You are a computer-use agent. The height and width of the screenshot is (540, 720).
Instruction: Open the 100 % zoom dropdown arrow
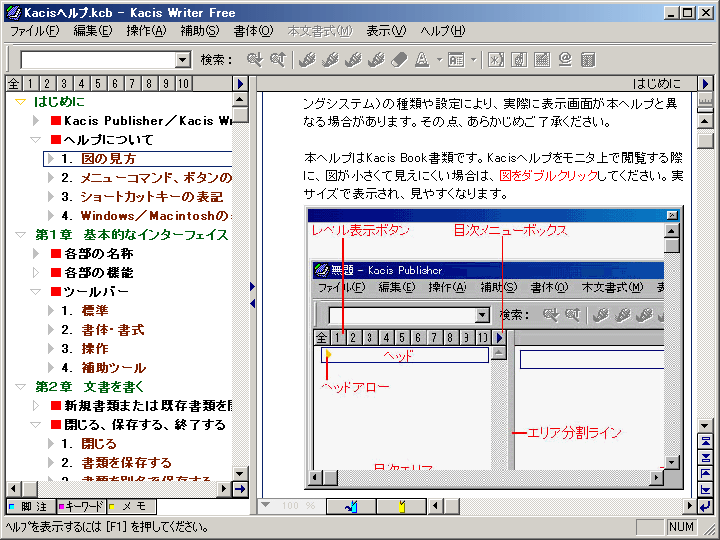pyautogui.click(x=265, y=505)
